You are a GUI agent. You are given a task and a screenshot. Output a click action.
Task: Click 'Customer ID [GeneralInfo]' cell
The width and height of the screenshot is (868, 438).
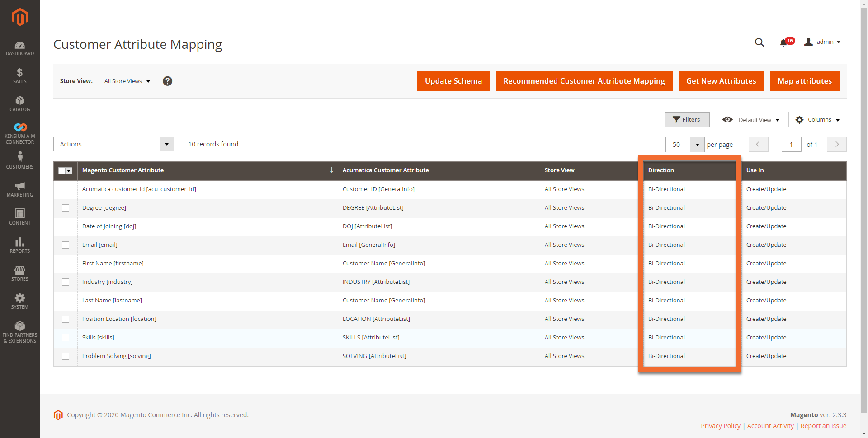pyautogui.click(x=378, y=189)
